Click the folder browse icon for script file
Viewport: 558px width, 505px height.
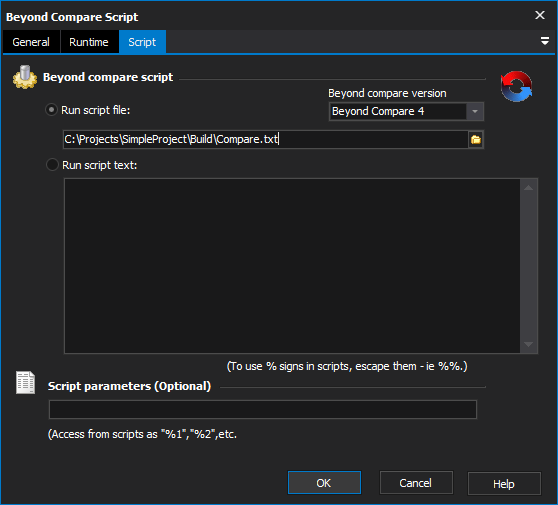pos(476,140)
